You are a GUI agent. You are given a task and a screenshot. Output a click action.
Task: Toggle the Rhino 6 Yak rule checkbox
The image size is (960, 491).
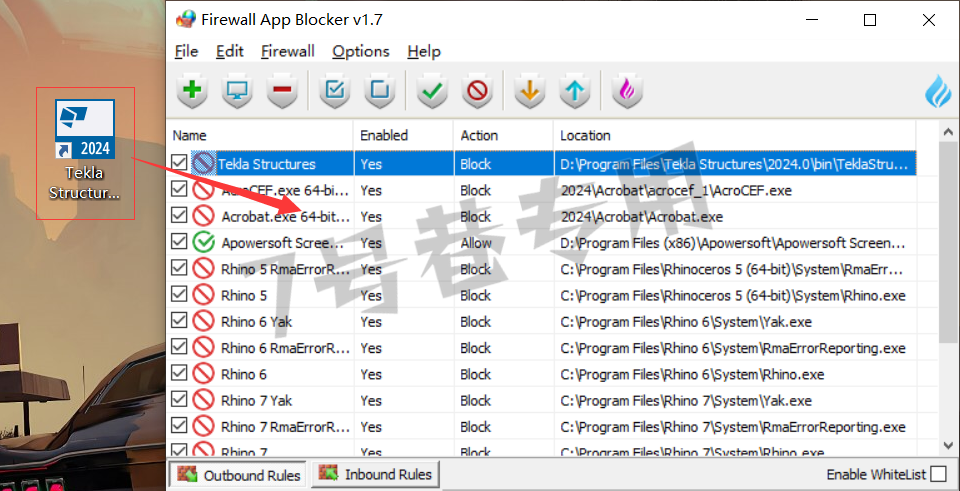179,321
